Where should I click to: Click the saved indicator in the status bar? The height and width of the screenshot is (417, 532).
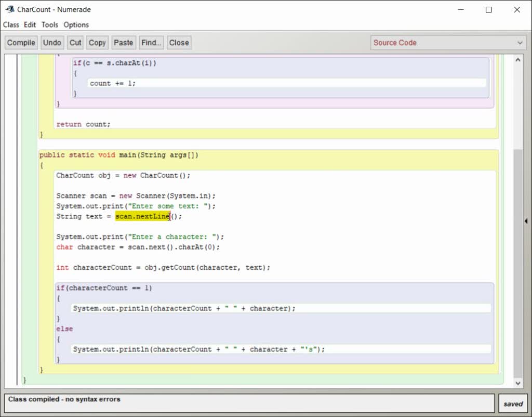tap(513, 403)
